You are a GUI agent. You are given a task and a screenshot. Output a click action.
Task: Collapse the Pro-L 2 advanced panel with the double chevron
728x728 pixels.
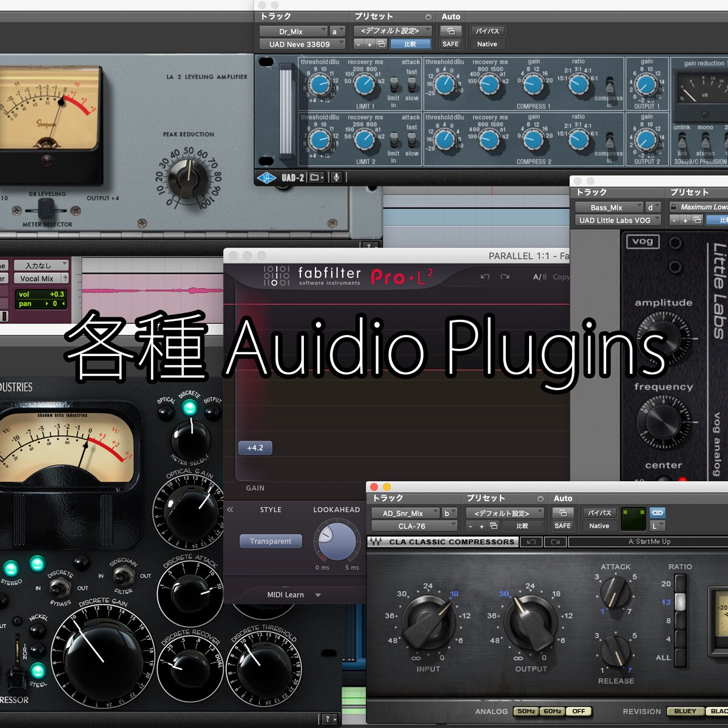230,510
